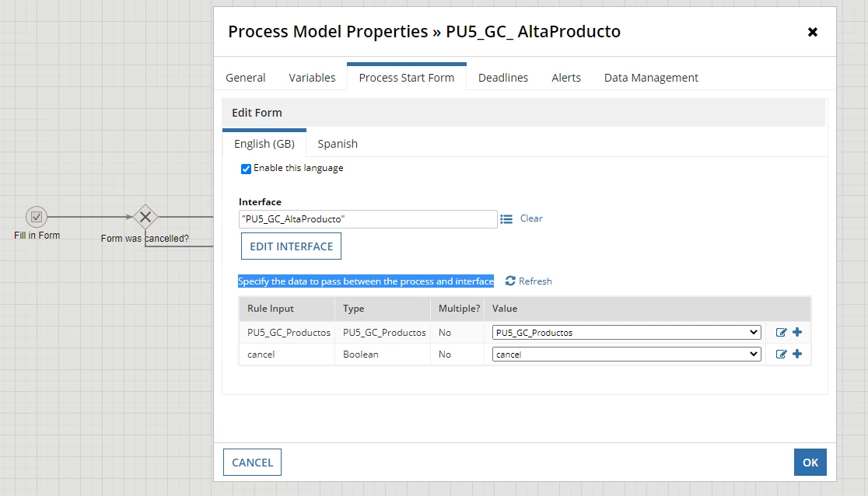Select the Fill in Form node
This screenshot has height=496, width=868.
tap(37, 217)
